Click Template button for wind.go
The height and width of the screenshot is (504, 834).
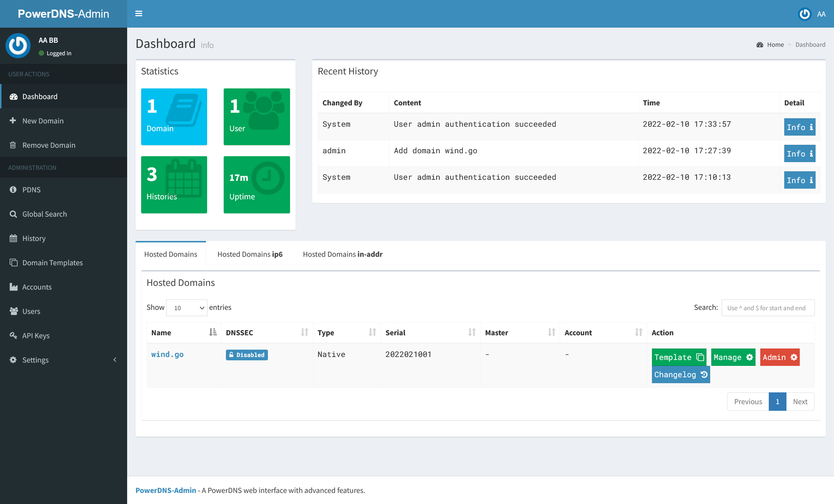point(679,357)
